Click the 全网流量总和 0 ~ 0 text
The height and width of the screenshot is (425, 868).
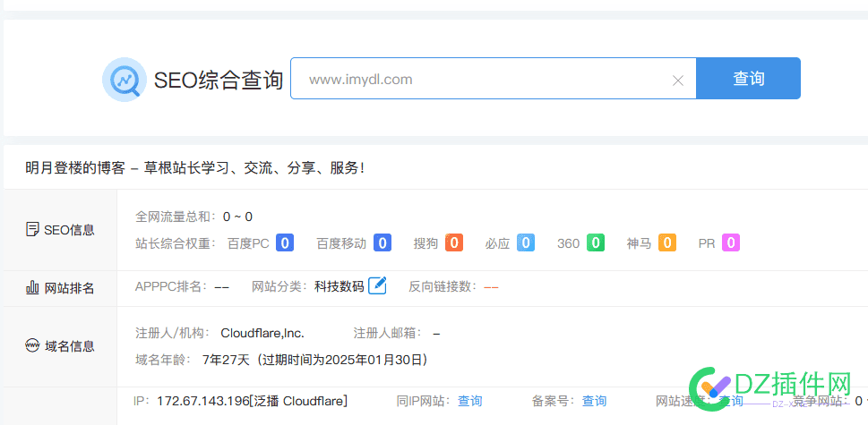193,217
